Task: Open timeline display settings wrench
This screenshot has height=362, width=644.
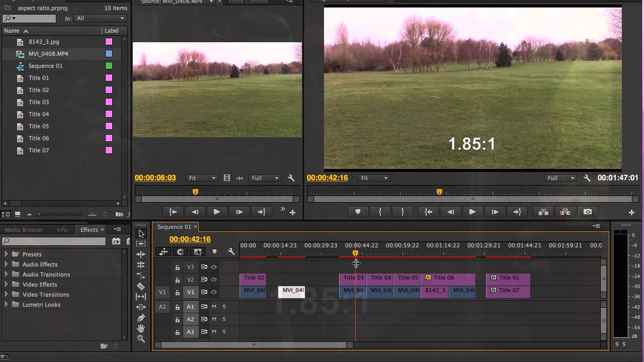Action: 231,252
